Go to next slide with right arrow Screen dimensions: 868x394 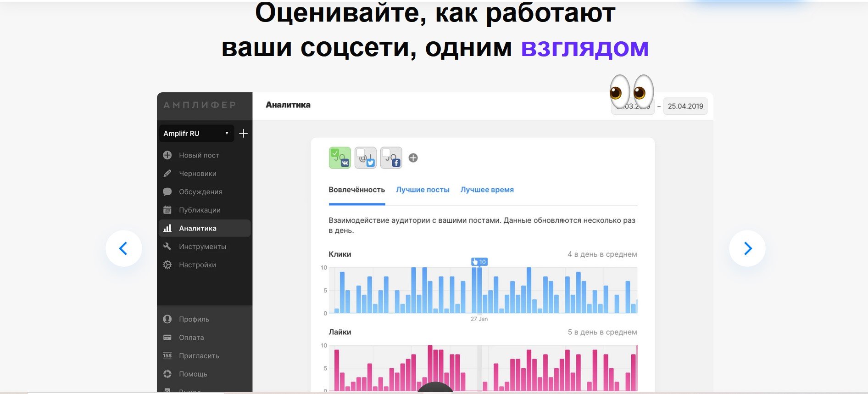[x=747, y=248]
